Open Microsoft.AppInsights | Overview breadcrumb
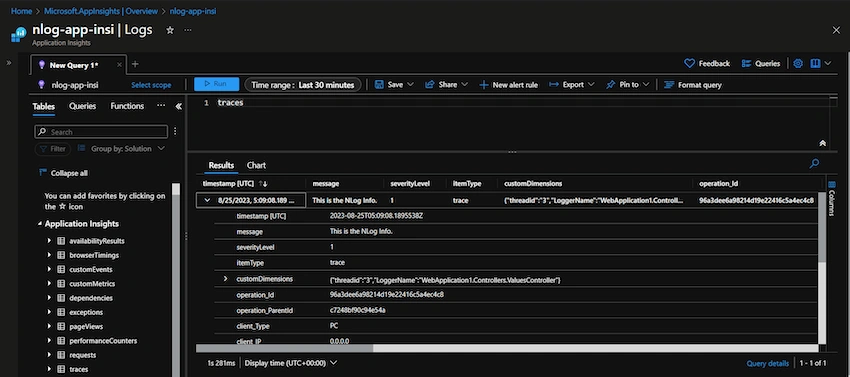The image size is (850, 377). 101,11
